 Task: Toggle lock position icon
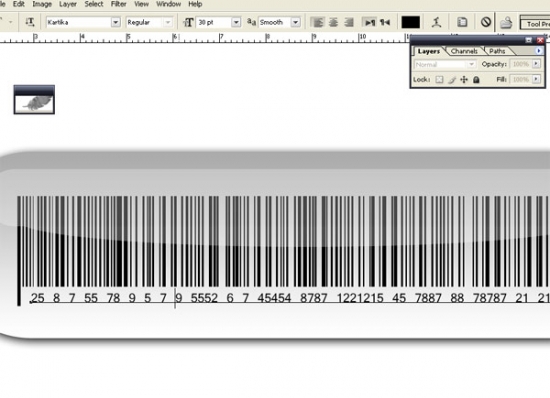point(464,80)
